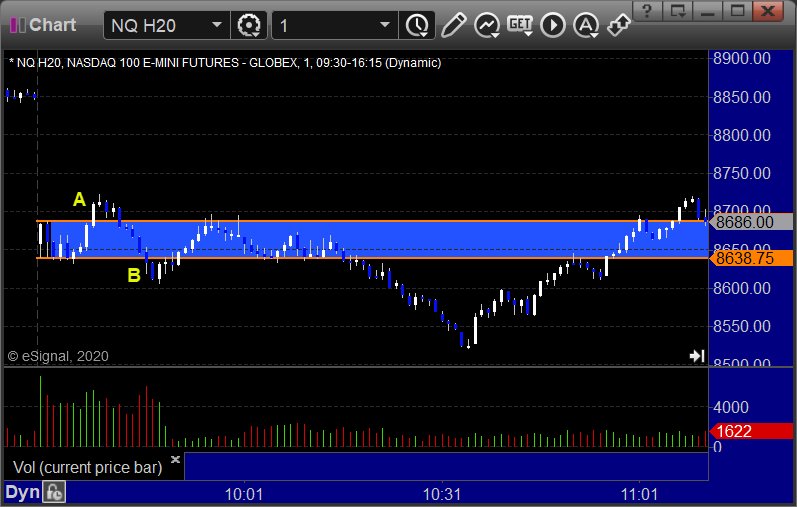Open the symbol settings gear icon
The image size is (797, 507).
click(249, 25)
